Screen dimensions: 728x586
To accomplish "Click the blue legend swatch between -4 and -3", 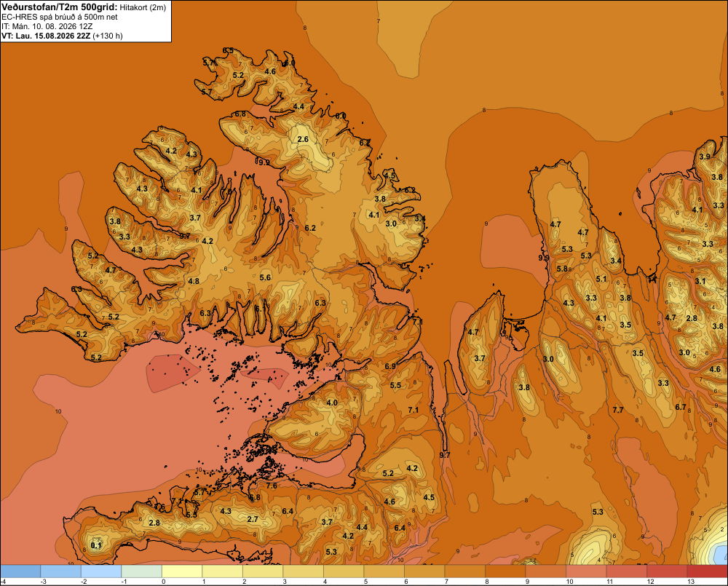I will pos(20,571).
